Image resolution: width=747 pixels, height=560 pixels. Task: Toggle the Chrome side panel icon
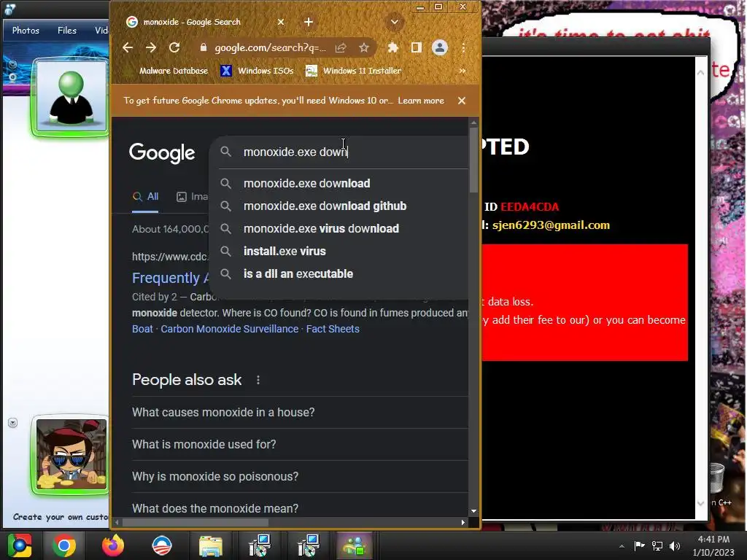coord(417,47)
